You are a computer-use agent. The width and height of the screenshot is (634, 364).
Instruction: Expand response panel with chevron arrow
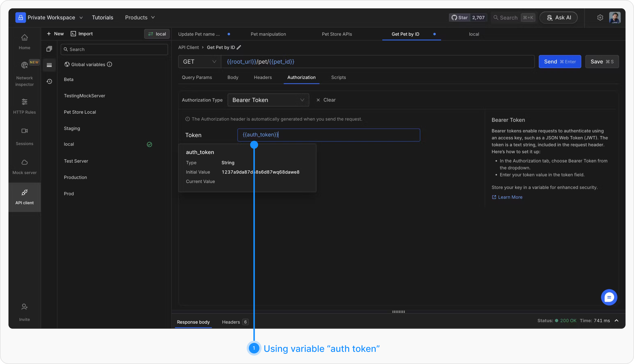coord(617,321)
